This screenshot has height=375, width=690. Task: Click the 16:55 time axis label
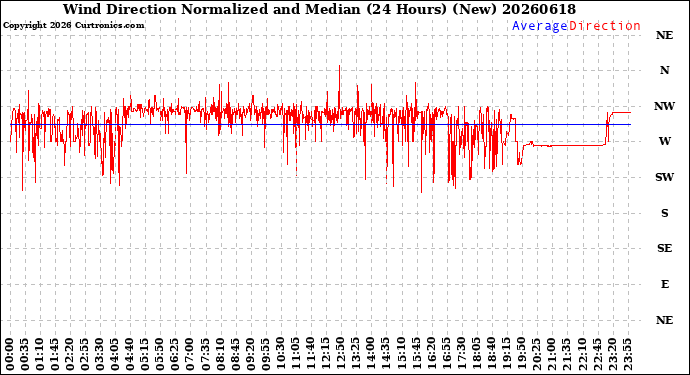tap(446, 355)
